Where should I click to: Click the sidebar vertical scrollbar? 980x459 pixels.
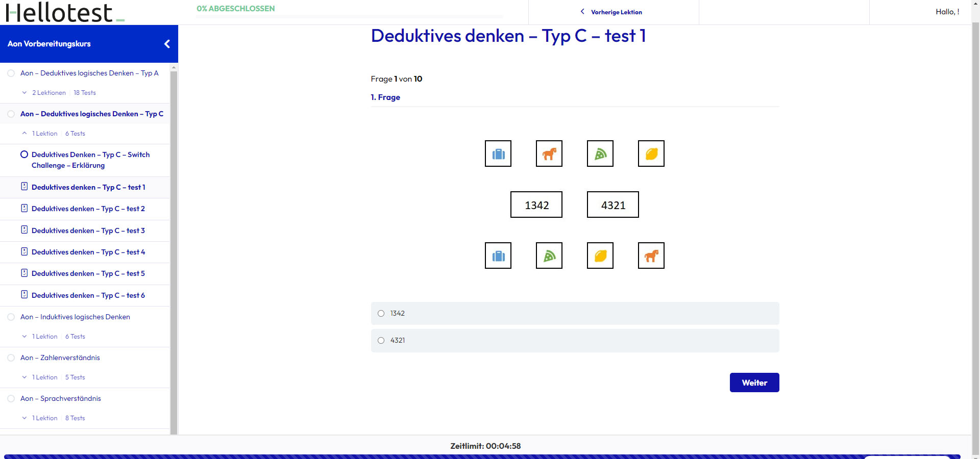[x=174, y=252]
